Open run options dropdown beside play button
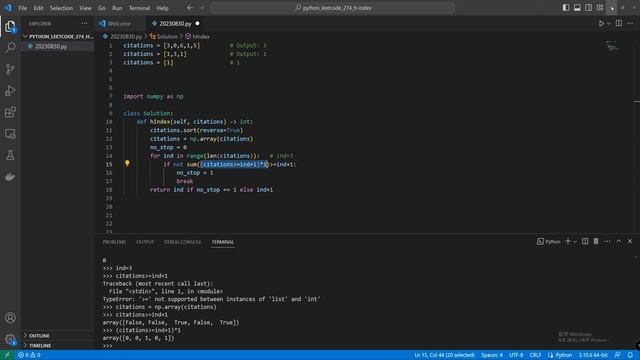Viewport: 640px width, 360px height. pyautogui.click(x=609, y=24)
